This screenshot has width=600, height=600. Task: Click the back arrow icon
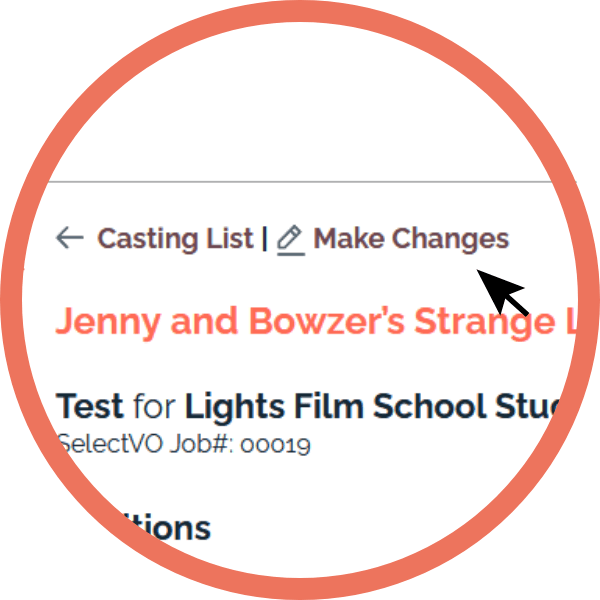(70, 238)
